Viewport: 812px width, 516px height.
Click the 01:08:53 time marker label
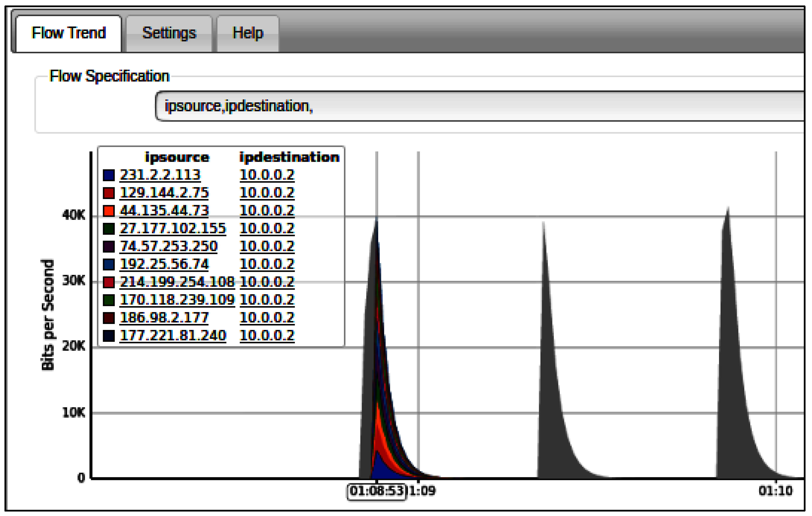click(377, 491)
